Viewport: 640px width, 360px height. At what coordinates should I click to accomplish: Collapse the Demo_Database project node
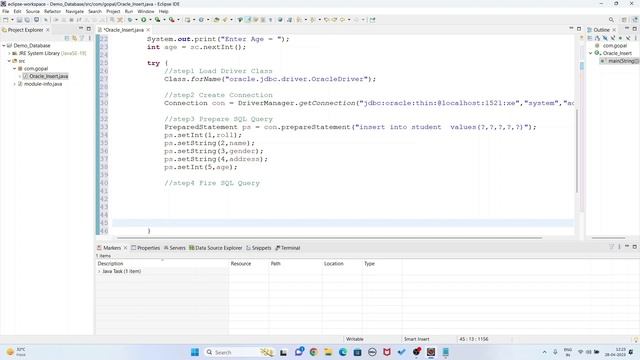(4, 46)
